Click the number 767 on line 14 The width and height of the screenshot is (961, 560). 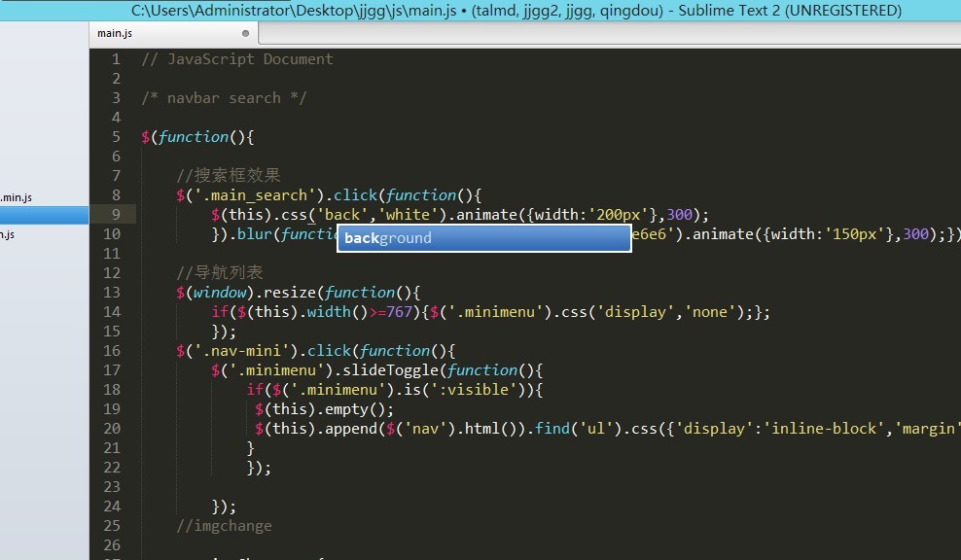coord(399,312)
